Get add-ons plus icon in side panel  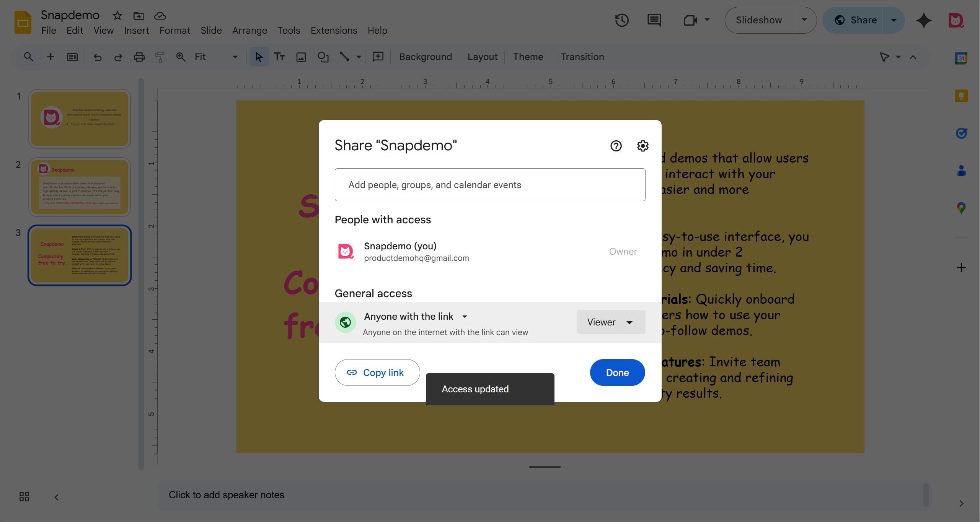point(961,267)
